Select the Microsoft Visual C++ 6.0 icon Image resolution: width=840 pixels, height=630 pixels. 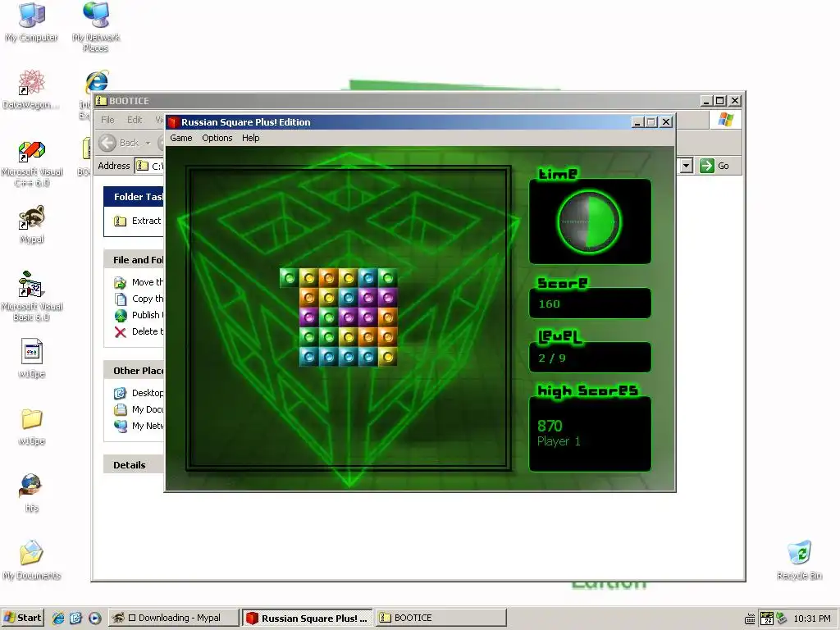coord(32,163)
